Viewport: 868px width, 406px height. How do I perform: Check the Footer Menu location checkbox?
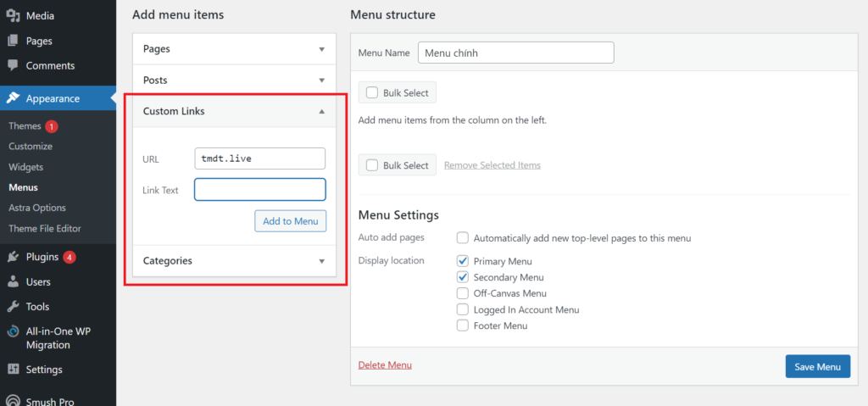[x=463, y=325]
